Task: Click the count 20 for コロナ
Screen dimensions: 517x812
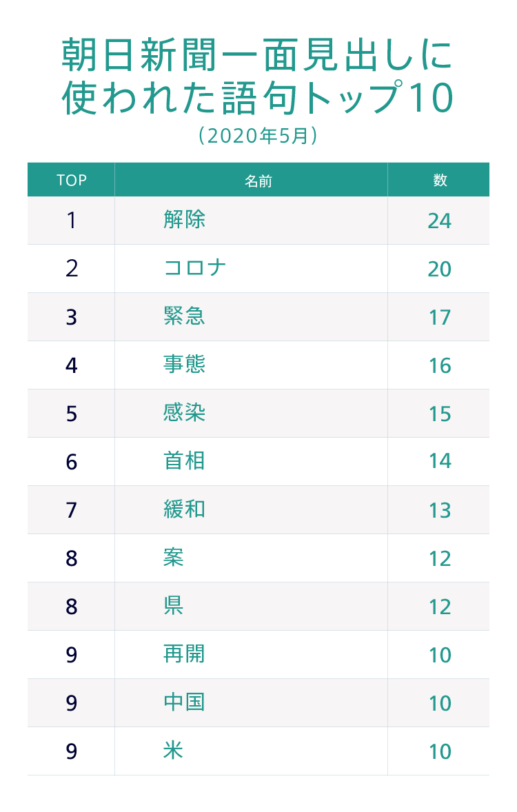Action: click(x=439, y=269)
